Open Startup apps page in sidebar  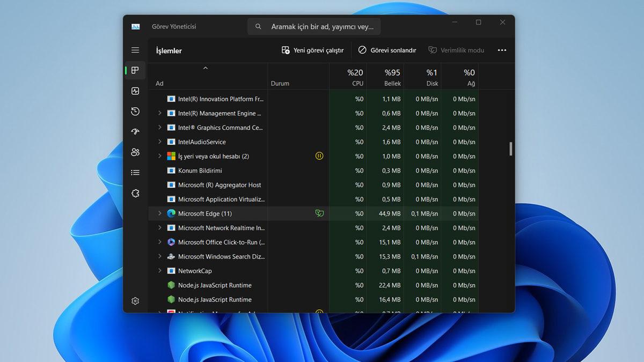(135, 132)
